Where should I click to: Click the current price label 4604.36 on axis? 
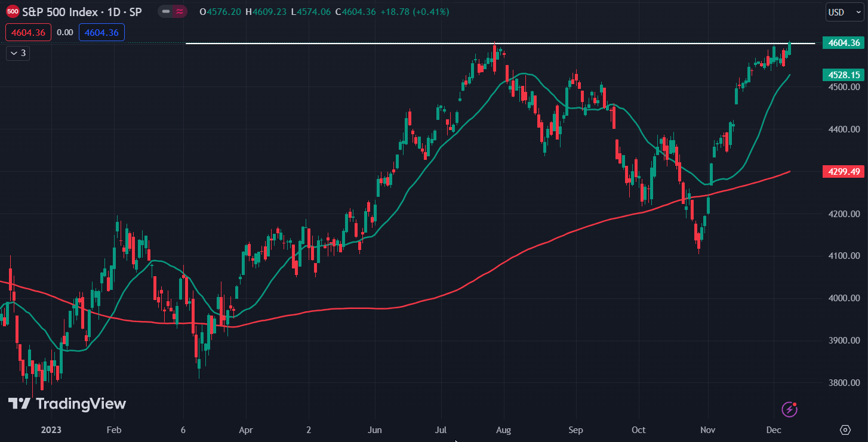[x=843, y=42]
